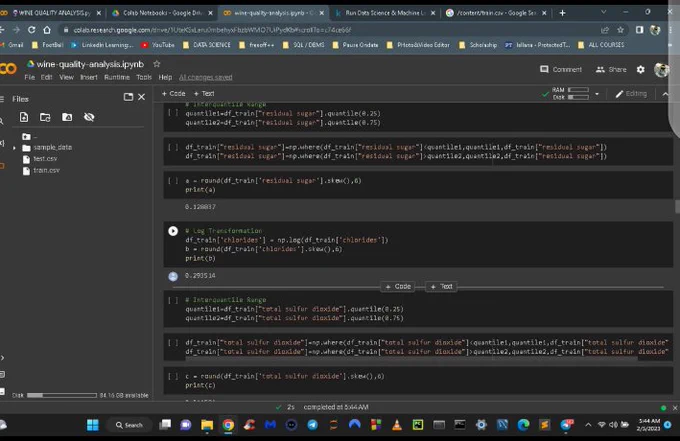Collapse the header with the chevron

(665, 94)
